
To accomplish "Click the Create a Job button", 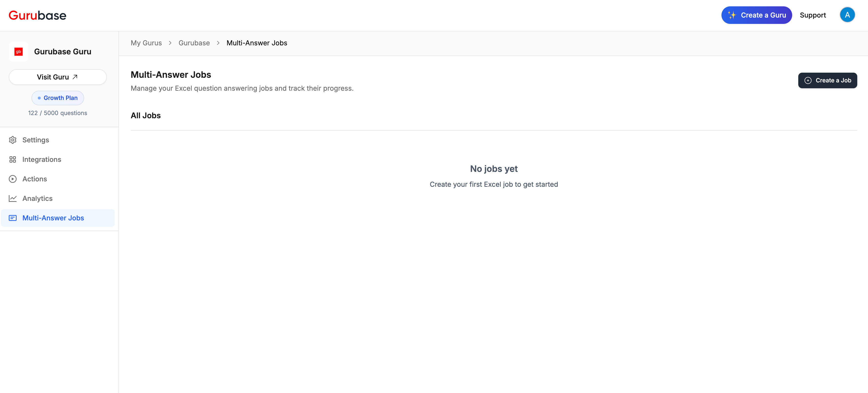I will point(827,80).
